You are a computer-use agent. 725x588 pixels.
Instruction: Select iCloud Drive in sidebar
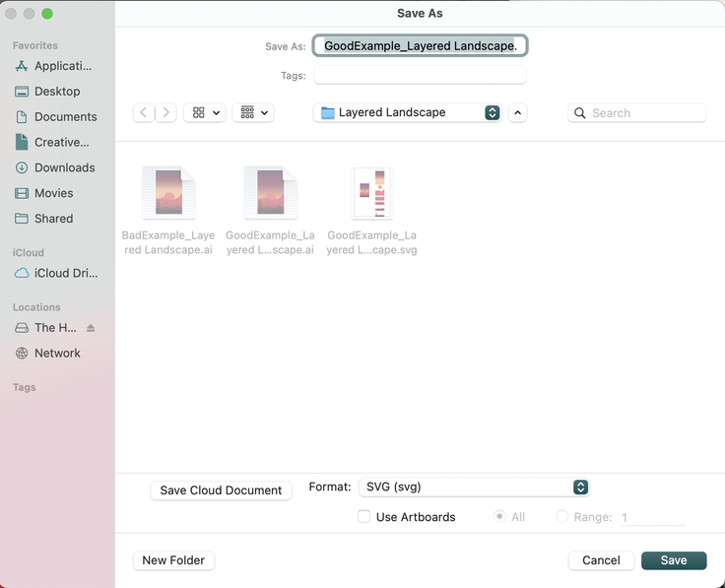pyautogui.click(x=55, y=273)
